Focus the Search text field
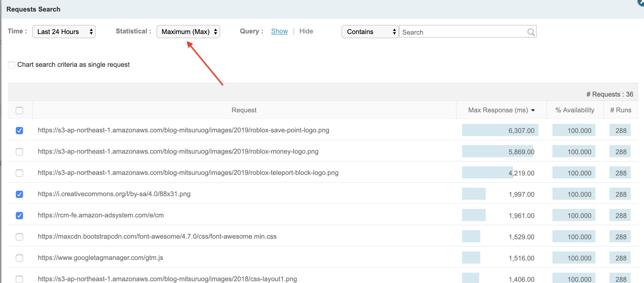Screen dimensions: 644x283 (463, 32)
